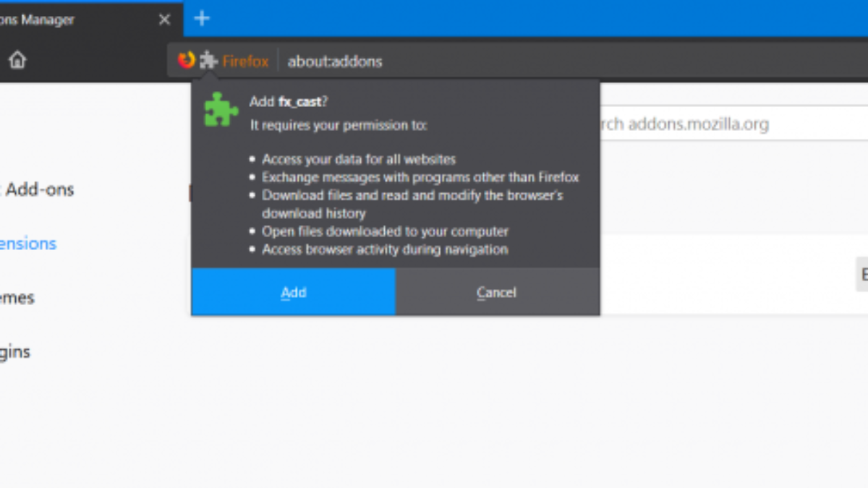Click the orange Firefox label in the address bar
The height and width of the screenshot is (488, 868).
(x=245, y=61)
